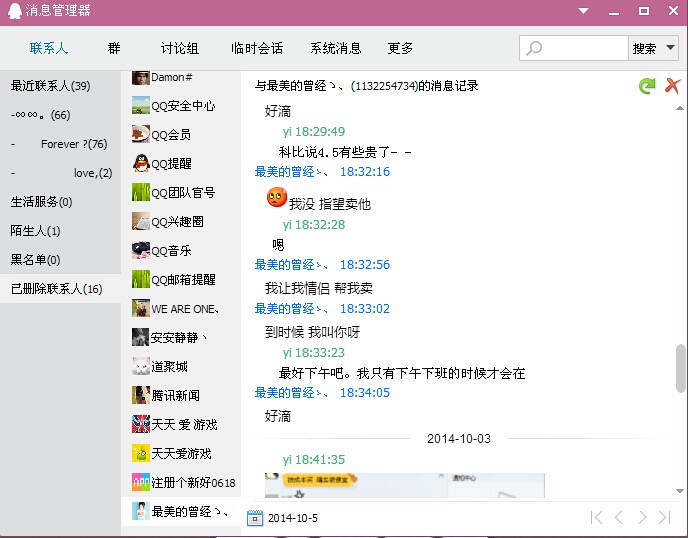
Task: Click sender link 最美的曾经 18:32:16
Action: [x=322, y=172]
